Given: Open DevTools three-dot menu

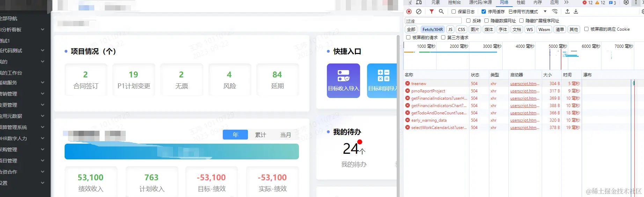Looking at the screenshot, I should tap(636, 2).
